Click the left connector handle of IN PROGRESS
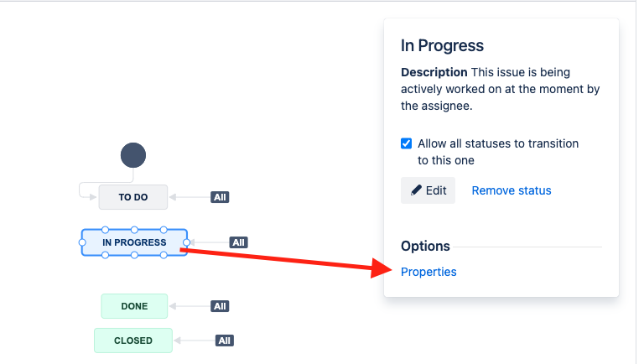The height and width of the screenshot is (364, 644). point(82,242)
